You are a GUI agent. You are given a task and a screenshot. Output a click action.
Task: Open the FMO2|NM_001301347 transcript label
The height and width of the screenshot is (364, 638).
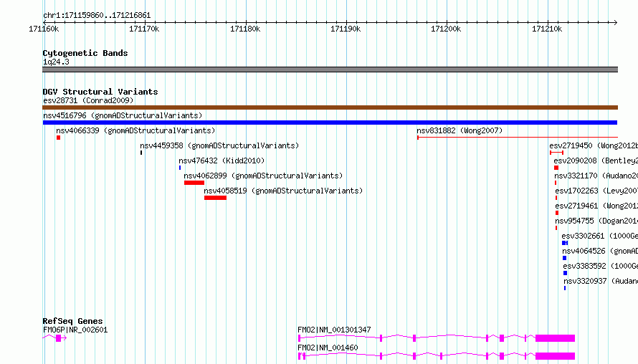[x=334, y=330]
